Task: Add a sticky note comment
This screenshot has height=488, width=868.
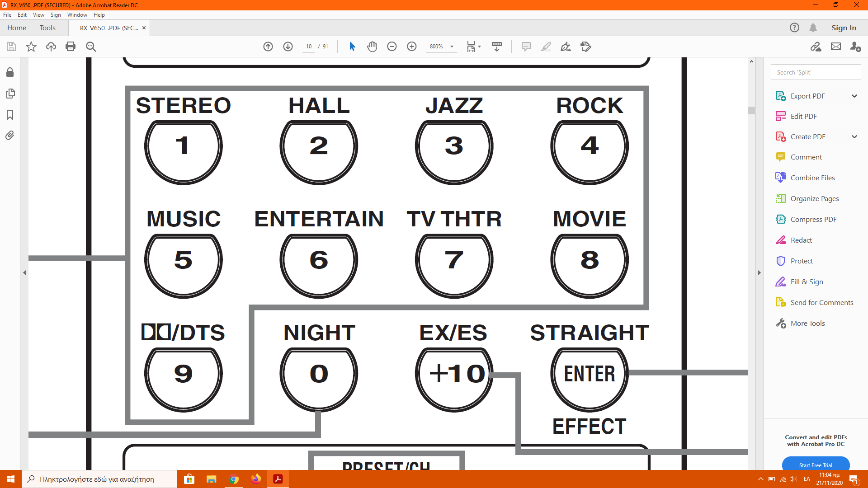Action: coord(526,47)
